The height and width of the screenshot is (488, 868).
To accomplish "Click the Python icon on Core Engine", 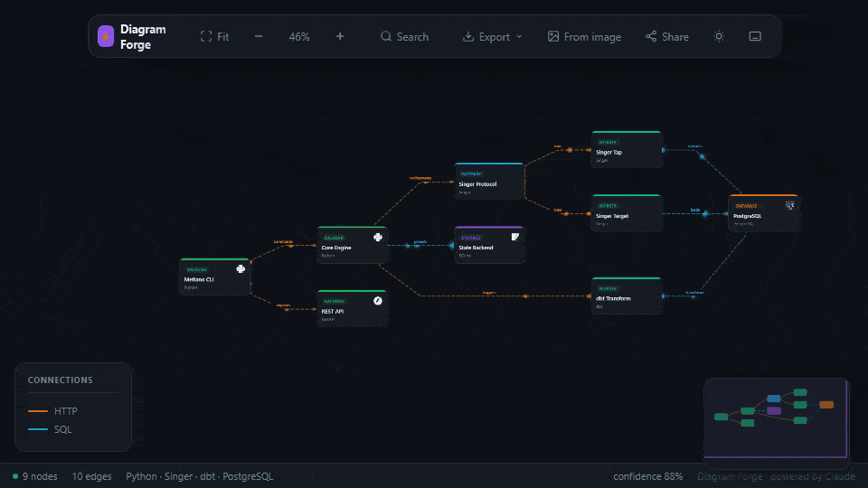I will tap(378, 237).
